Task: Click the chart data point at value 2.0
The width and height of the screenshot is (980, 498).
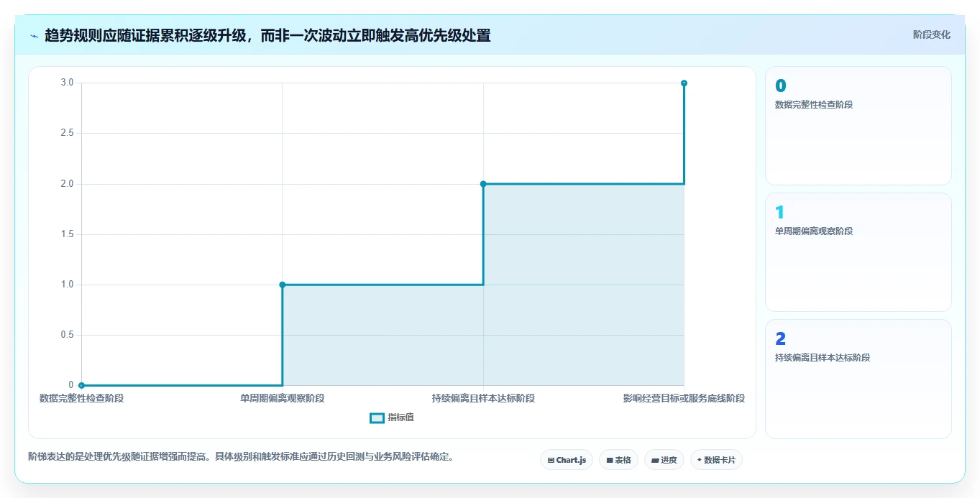Action: 483,184
